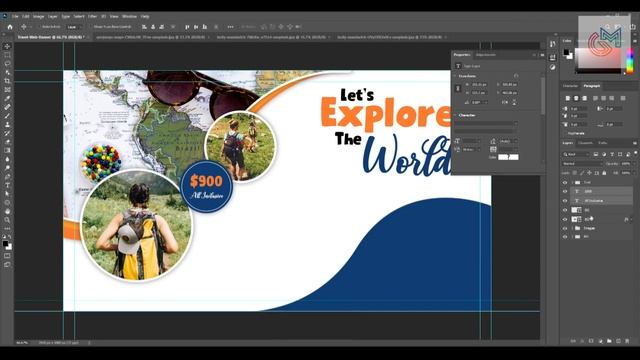Expand the Text layer group
The height and width of the screenshot is (360, 640).
coord(572,182)
